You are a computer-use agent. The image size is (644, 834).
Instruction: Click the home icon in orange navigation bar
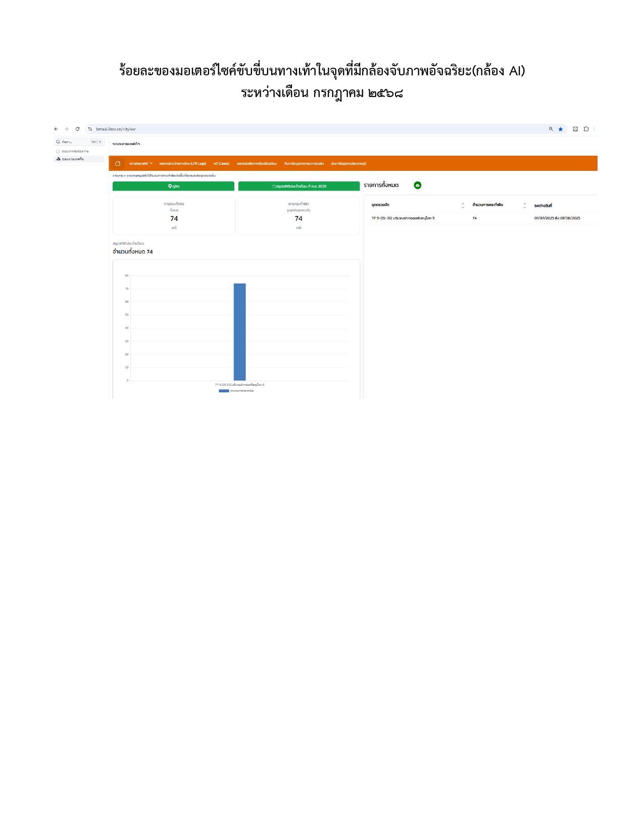pos(118,163)
